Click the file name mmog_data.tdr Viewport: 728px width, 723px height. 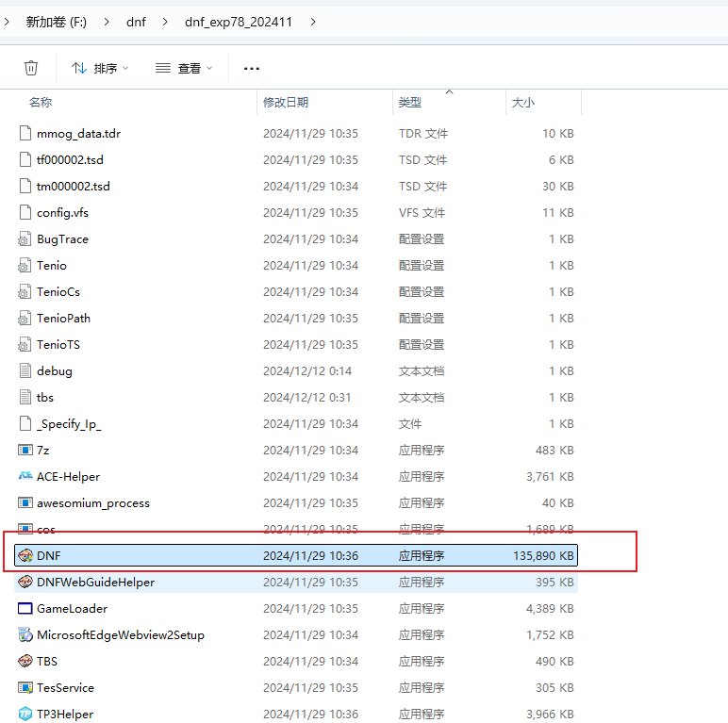click(78, 134)
